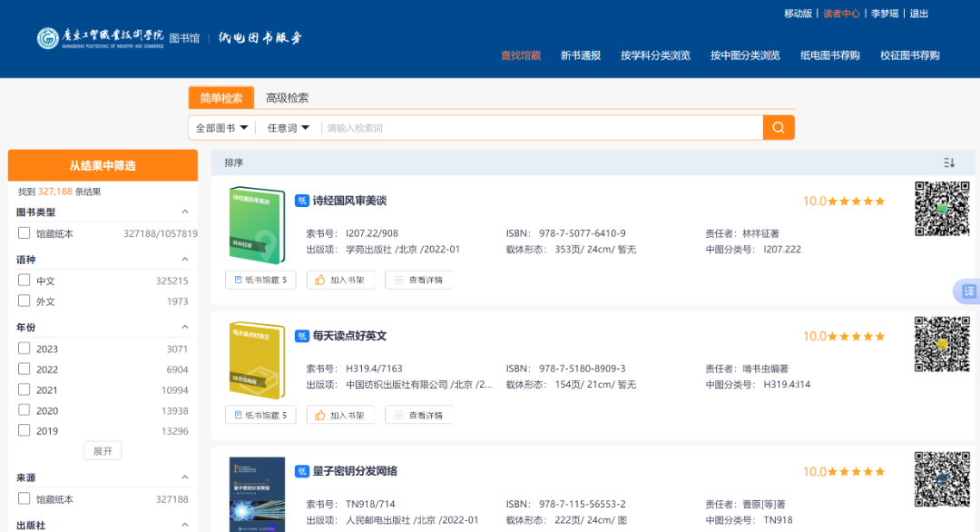This screenshot has width=980, height=532.
Task: Collapse the 图书类型 filter section
Action: click(185, 212)
